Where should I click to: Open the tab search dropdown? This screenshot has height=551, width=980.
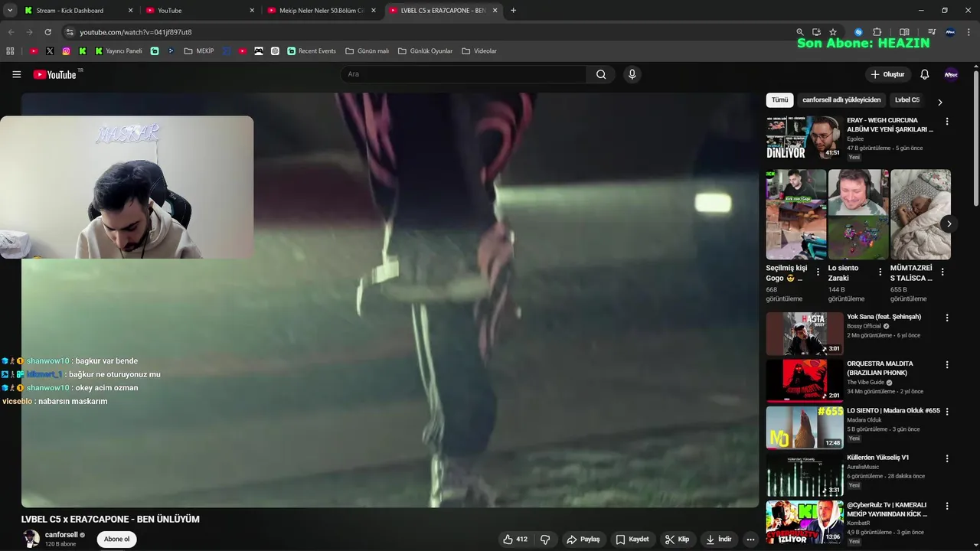click(x=10, y=11)
